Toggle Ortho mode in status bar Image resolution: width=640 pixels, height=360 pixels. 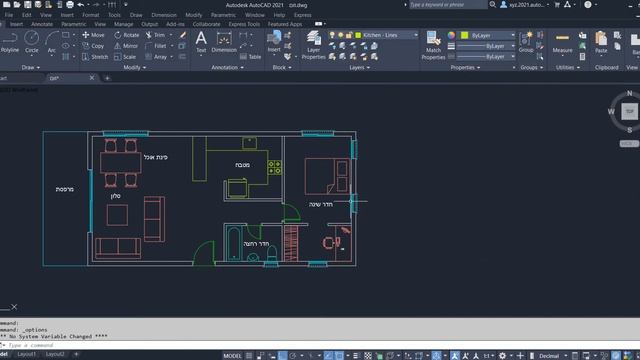282,356
